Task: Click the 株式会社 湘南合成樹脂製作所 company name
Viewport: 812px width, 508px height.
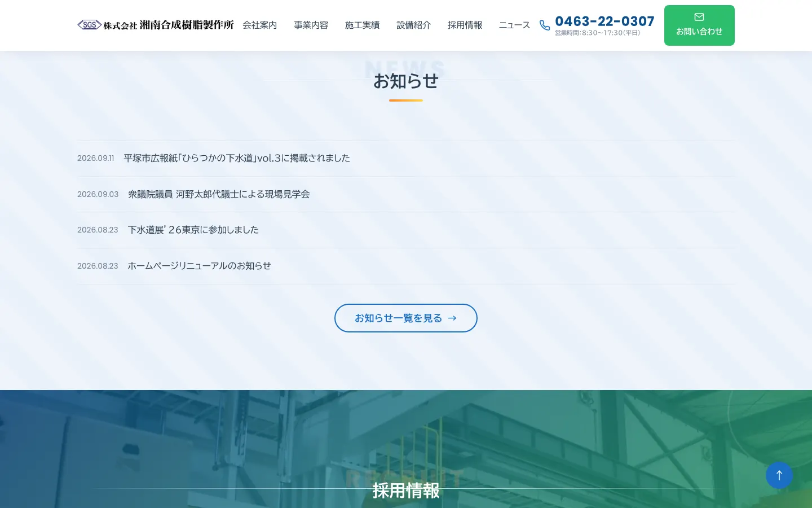Action: (169, 25)
